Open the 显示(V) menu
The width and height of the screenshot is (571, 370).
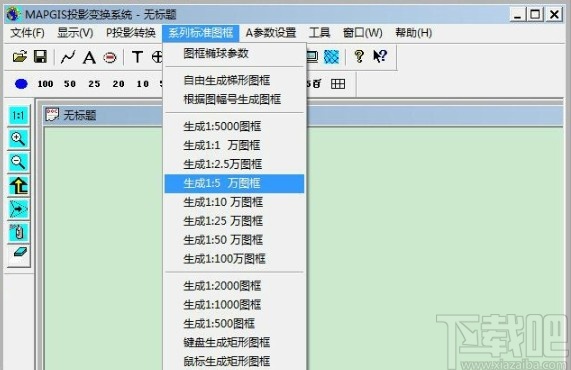[75, 33]
